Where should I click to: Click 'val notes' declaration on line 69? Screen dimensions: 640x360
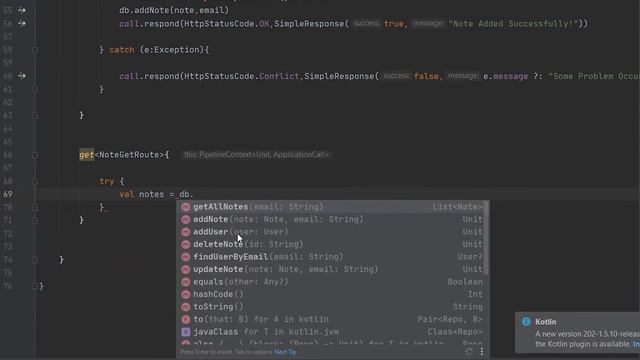141,194
